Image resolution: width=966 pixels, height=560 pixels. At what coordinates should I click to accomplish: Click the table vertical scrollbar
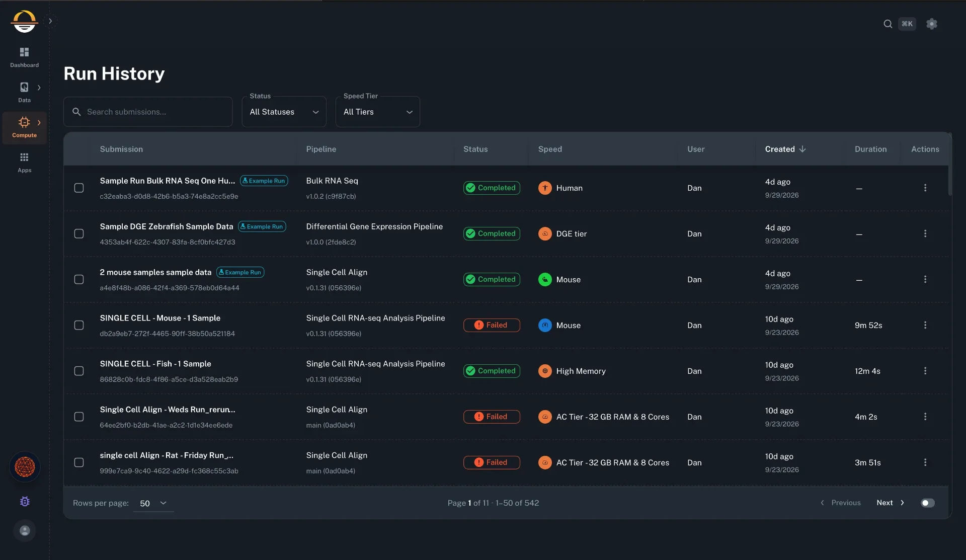950,164
